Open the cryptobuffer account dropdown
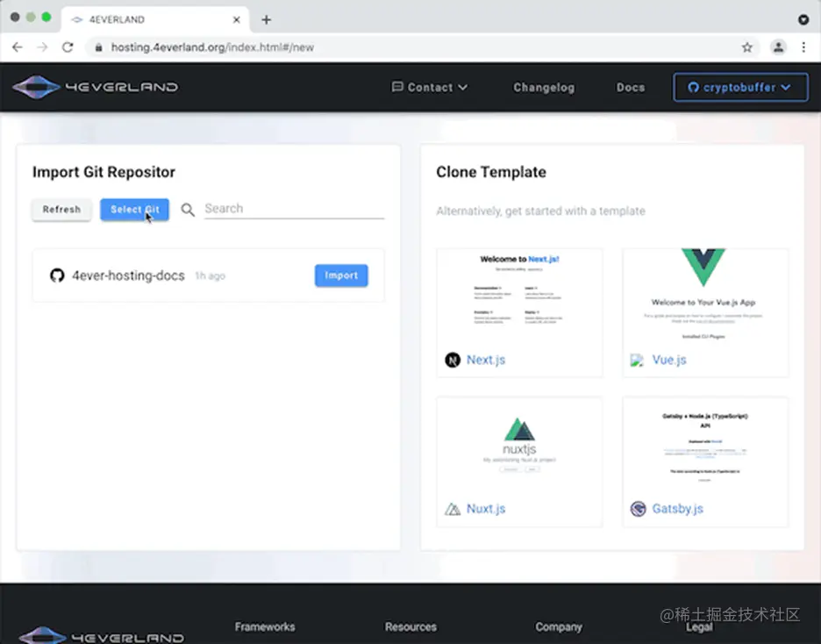This screenshot has width=821, height=644. click(x=740, y=88)
